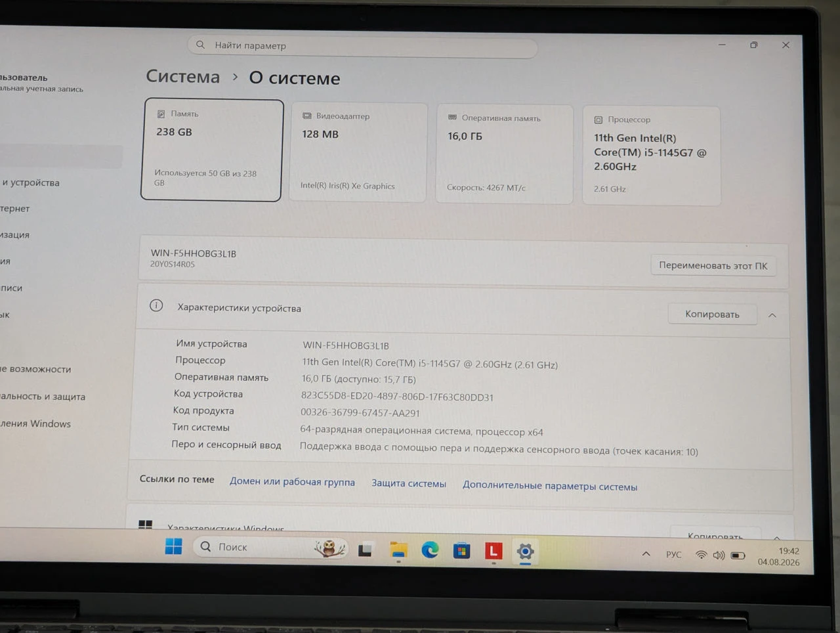Viewport: 840px width, 633px height.
Task: Click Переименовать этот ПК button
Action: pos(713,265)
